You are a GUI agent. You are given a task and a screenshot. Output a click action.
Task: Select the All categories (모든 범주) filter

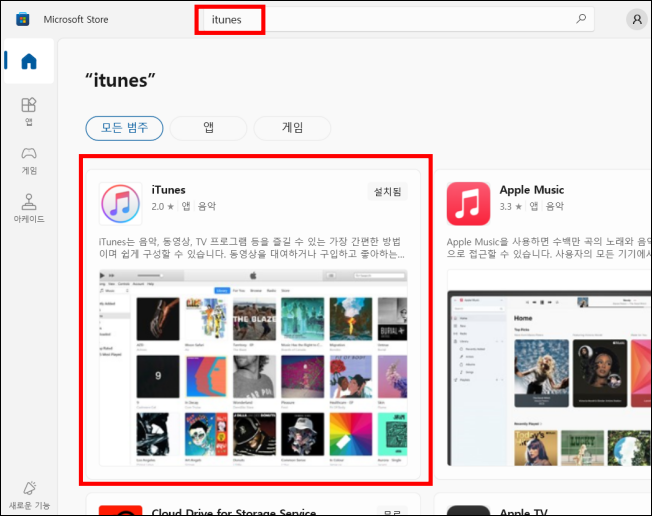pos(124,128)
